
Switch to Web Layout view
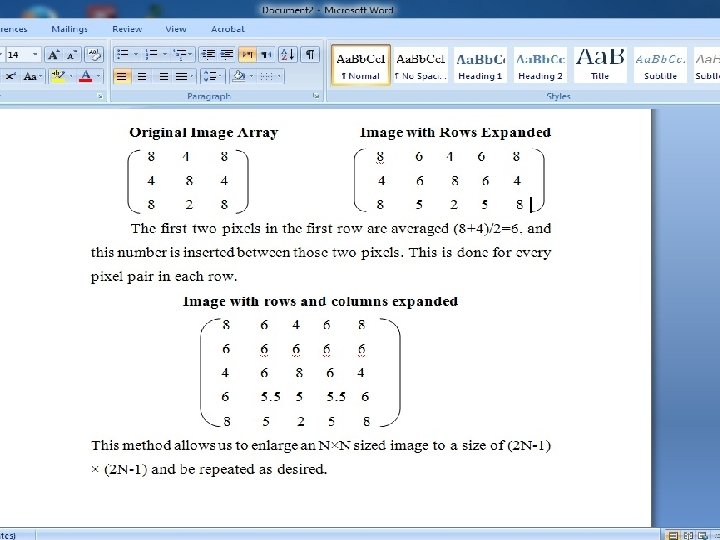click(x=703, y=535)
